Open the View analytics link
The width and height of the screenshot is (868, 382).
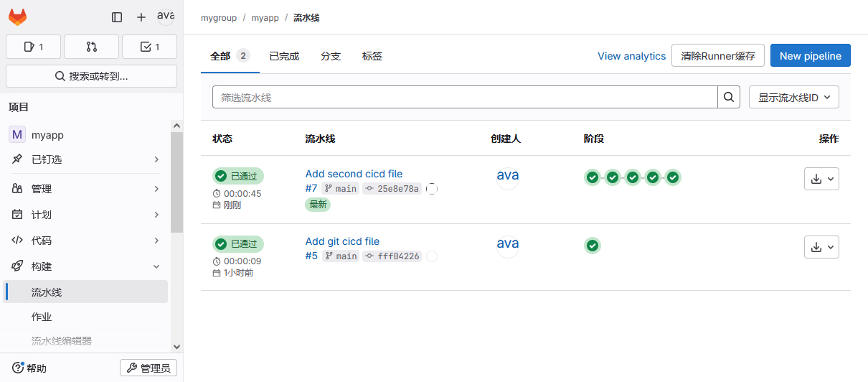[x=631, y=56]
